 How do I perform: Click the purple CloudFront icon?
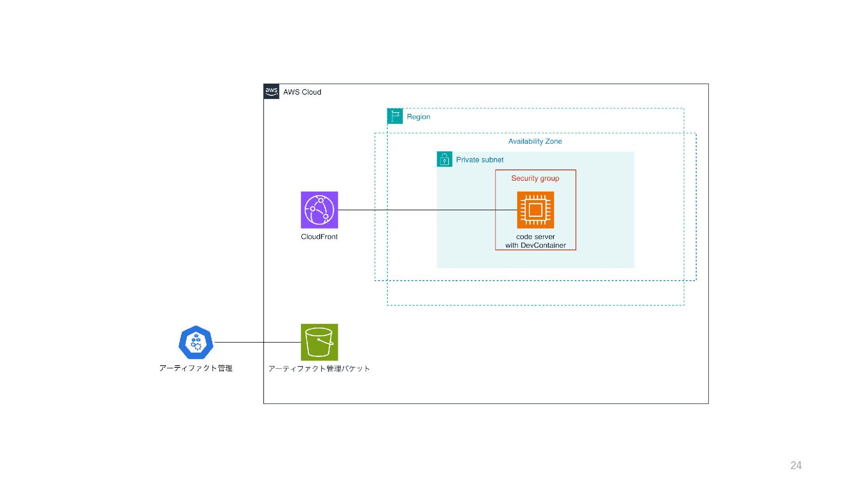[319, 210]
